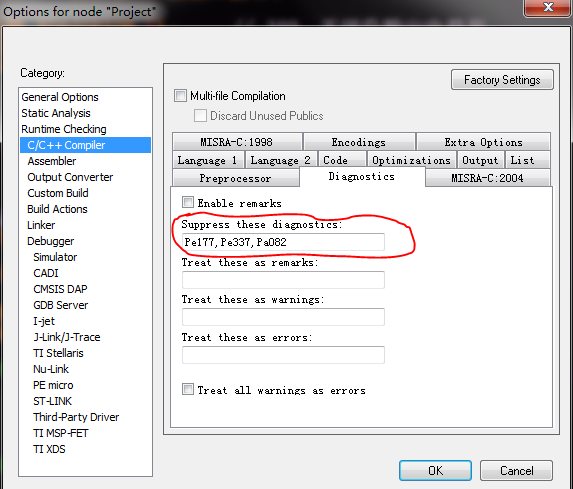Confirm with the OK button
Image resolution: width=573 pixels, height=489 pixels.
435,470
